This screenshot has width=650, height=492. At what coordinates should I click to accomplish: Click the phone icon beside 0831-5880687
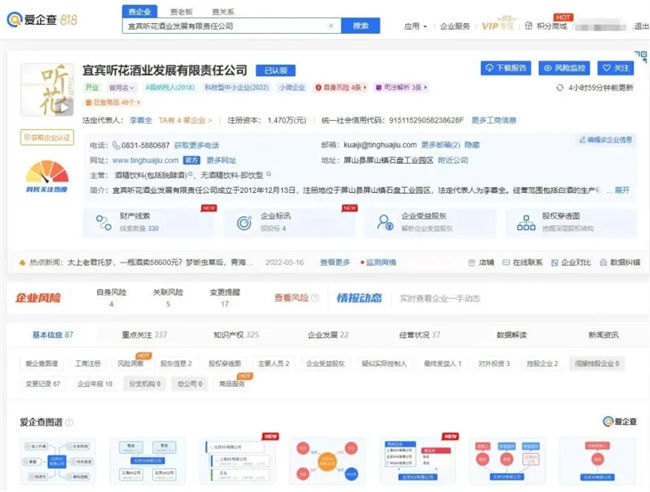coord(116,145)
